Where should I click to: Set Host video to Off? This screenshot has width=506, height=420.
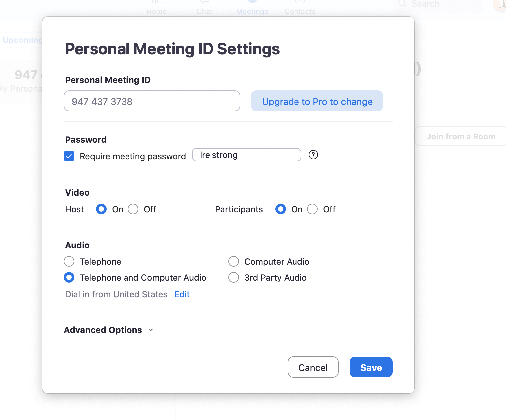pyautogui.click(x=133, y=209)
